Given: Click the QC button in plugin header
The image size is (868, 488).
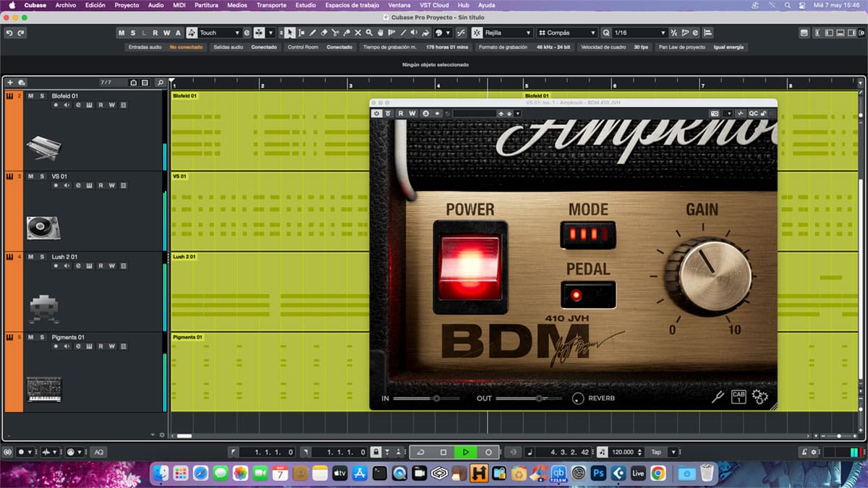Looking at the screenshot, I should 753,114.
